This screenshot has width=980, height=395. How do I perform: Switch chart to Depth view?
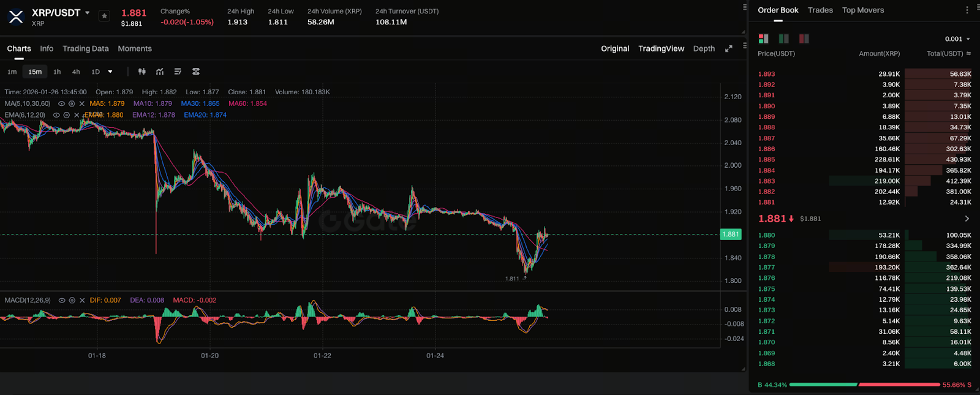pos(704,48)
